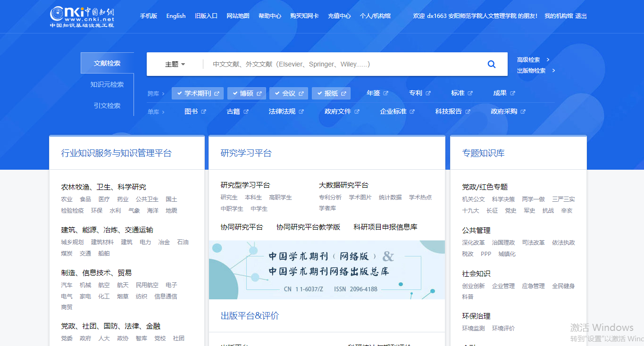Switch to the 知识元检索 tab

[x=107, y=84]
